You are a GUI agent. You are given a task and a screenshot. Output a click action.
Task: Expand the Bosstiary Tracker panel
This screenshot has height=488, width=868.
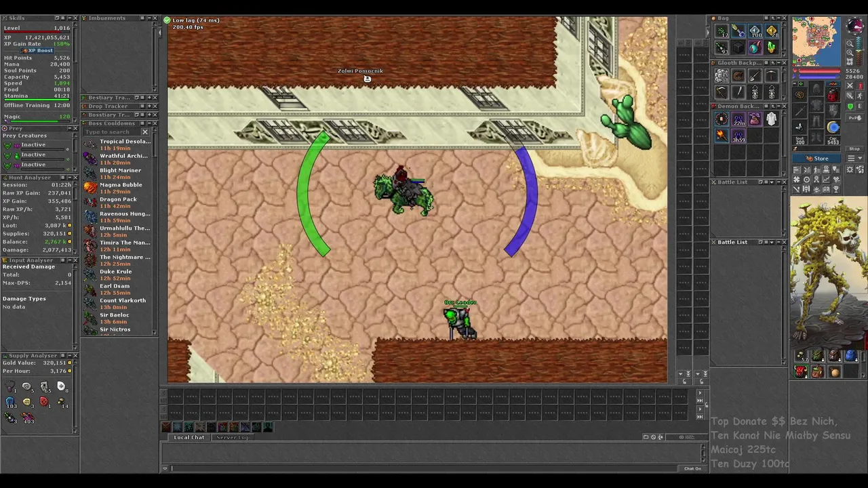pyautogui.click(x=149, y=115)
